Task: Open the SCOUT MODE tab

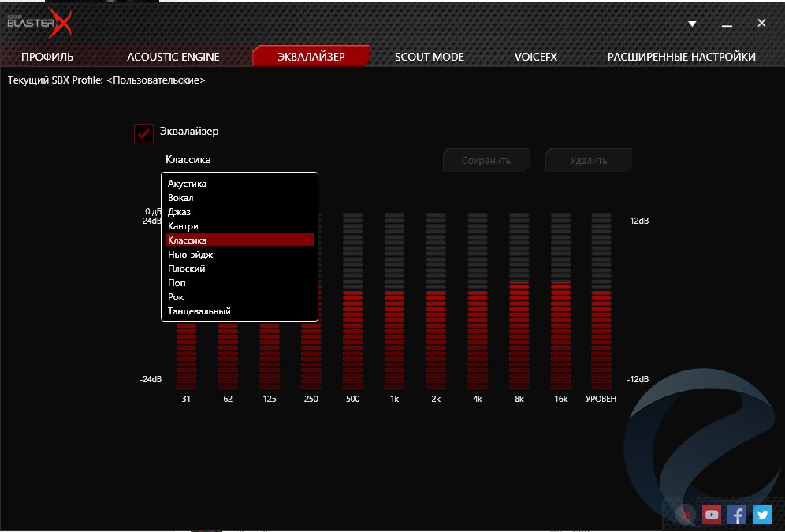Action: [429, 57]
